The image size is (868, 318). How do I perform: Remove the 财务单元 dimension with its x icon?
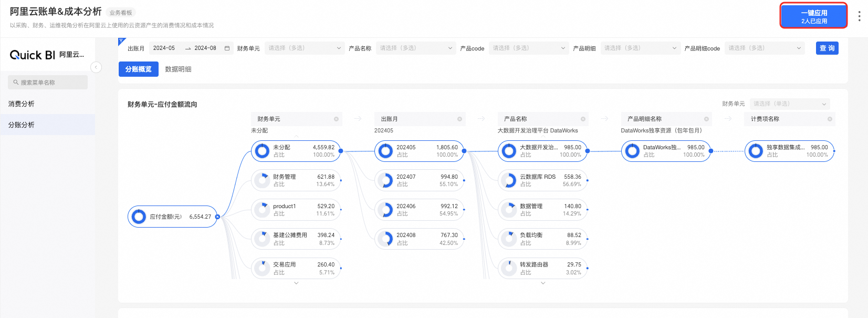coord(336,119)
